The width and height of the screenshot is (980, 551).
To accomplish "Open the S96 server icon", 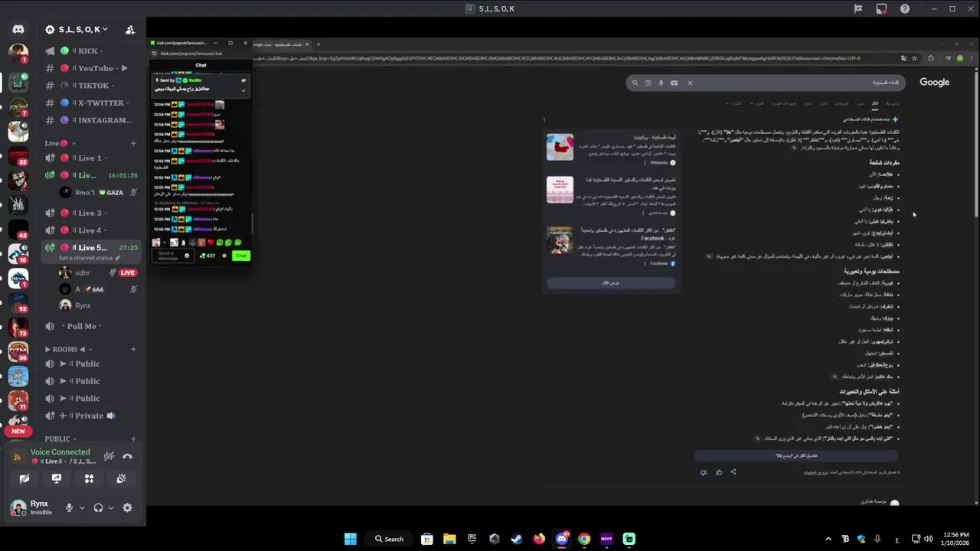I will (18, 204).
